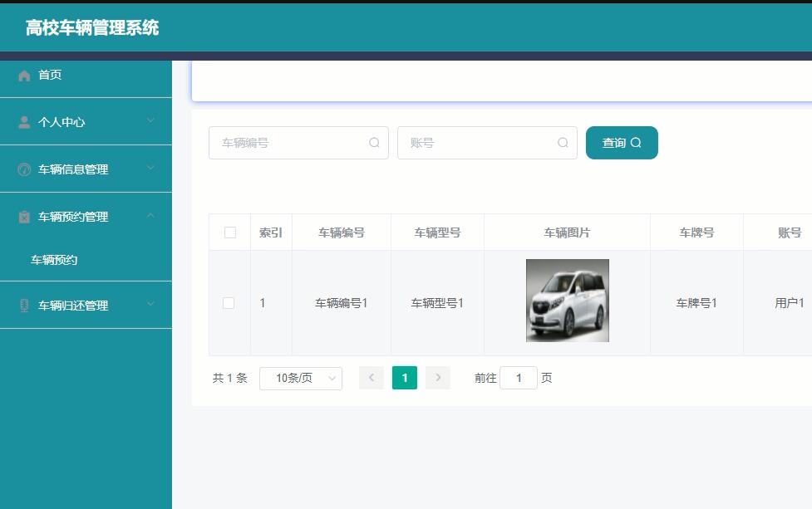The width and height of the screenshot is (812, 509).
Task: Click page number 1 button
Action: click(405, 377)
